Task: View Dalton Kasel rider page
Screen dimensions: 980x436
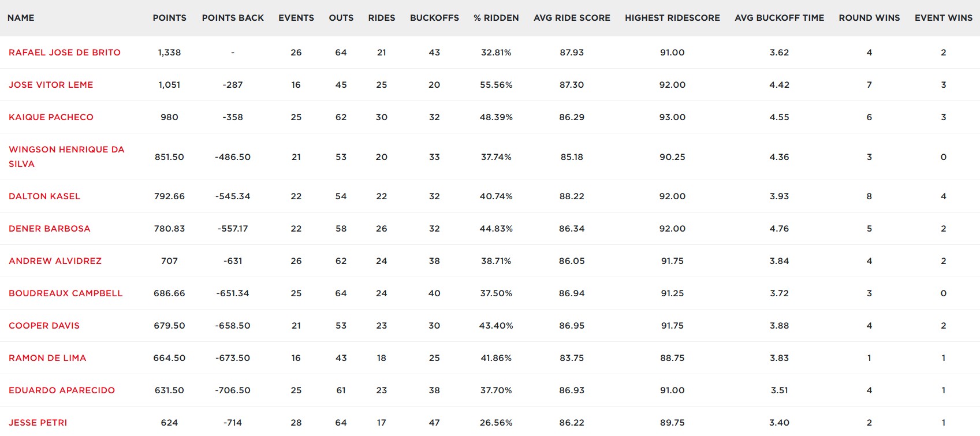Action: pyautogui.click(x=44, y=196)
